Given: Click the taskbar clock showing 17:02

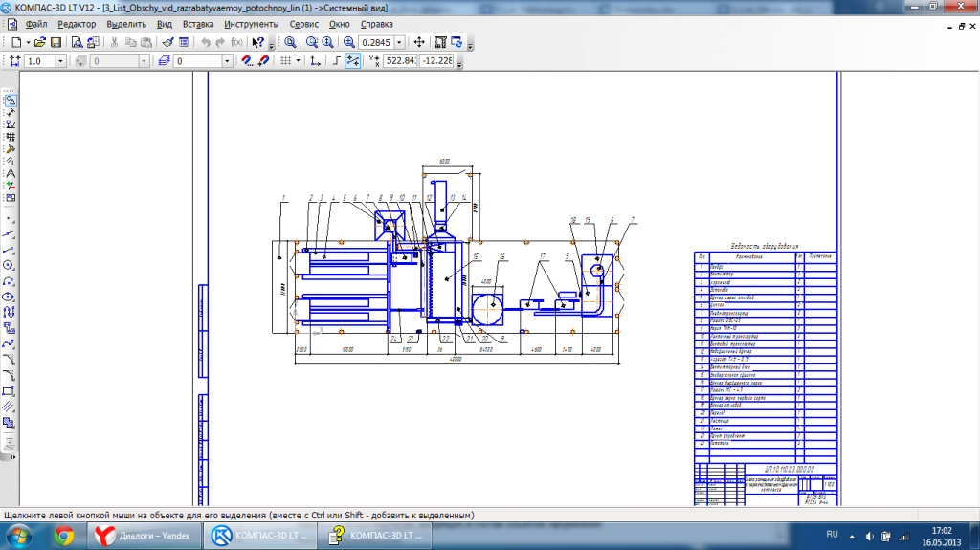Looking at the screenshot, I should point(942,537).
